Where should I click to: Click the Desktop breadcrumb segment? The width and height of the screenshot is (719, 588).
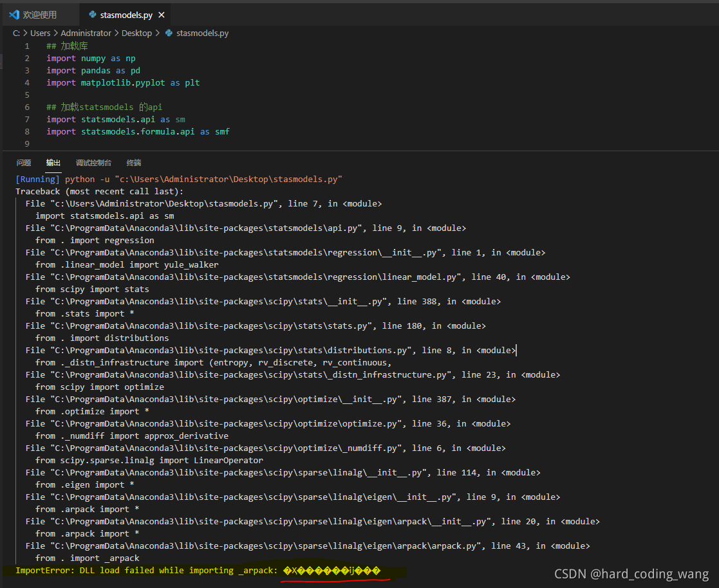point(136,33)
